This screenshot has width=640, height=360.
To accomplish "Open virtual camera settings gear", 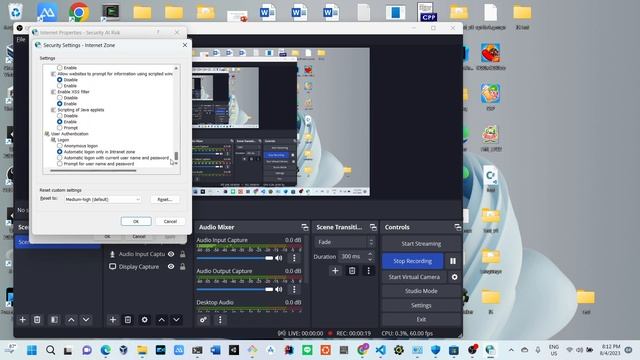I will coord(454,277).
